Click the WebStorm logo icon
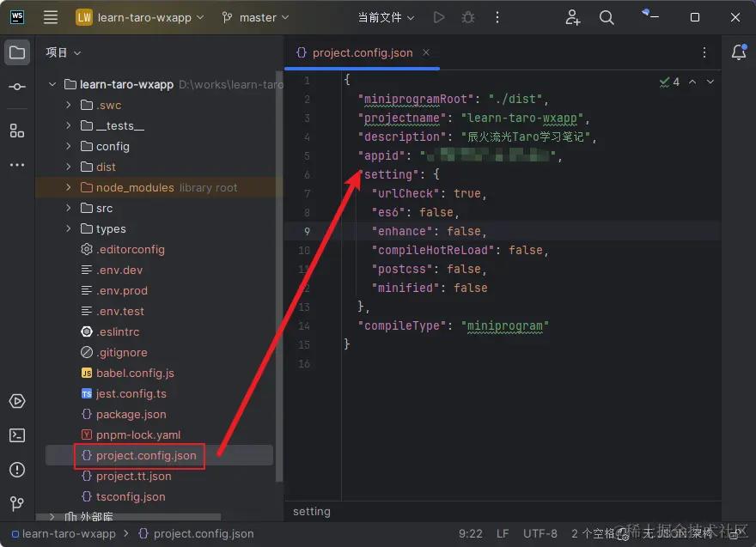The image size is (756, 547). pyautogui.click(x=17, y=17)
